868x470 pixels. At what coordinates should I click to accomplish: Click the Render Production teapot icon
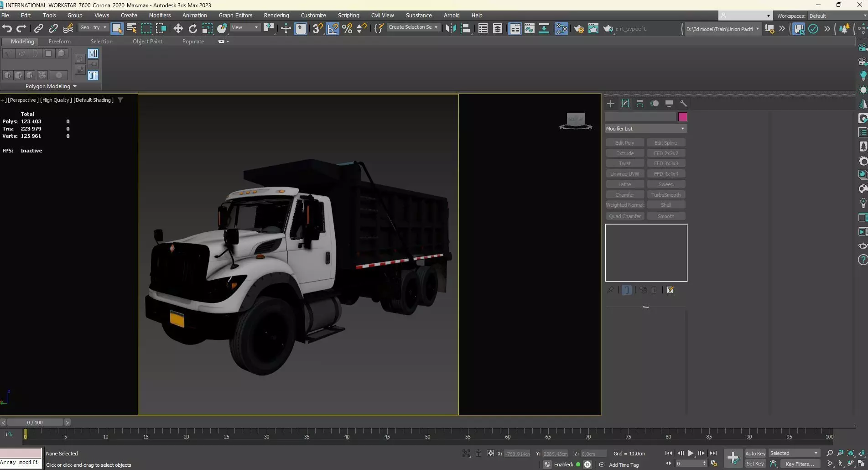(x=608, y=28)
